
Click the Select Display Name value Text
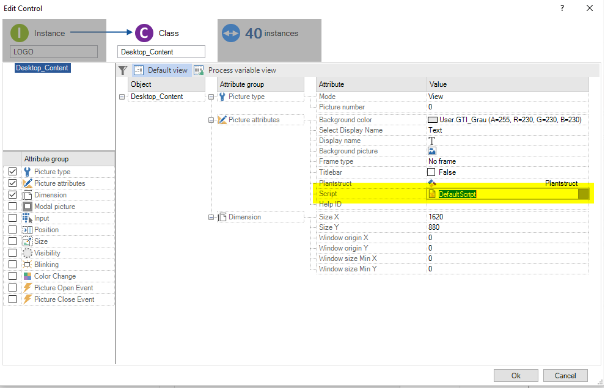point(435,130)
